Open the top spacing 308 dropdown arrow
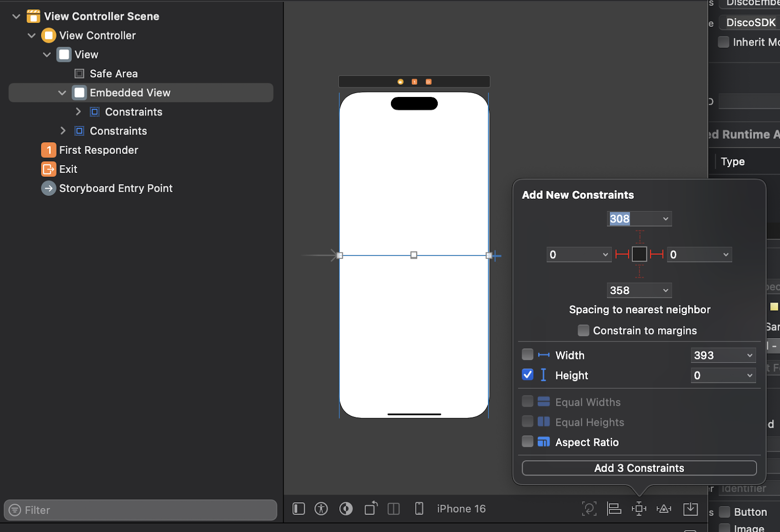 (x=665, y=219)
